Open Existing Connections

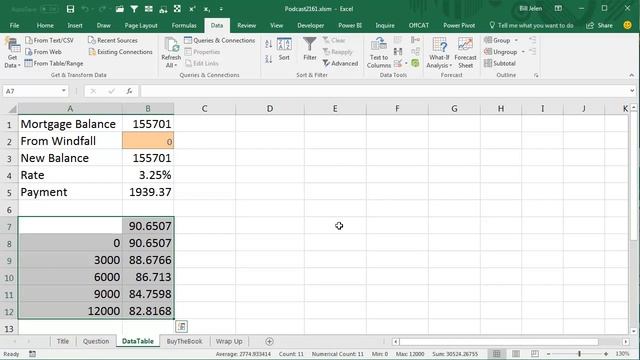coord(120,52)
